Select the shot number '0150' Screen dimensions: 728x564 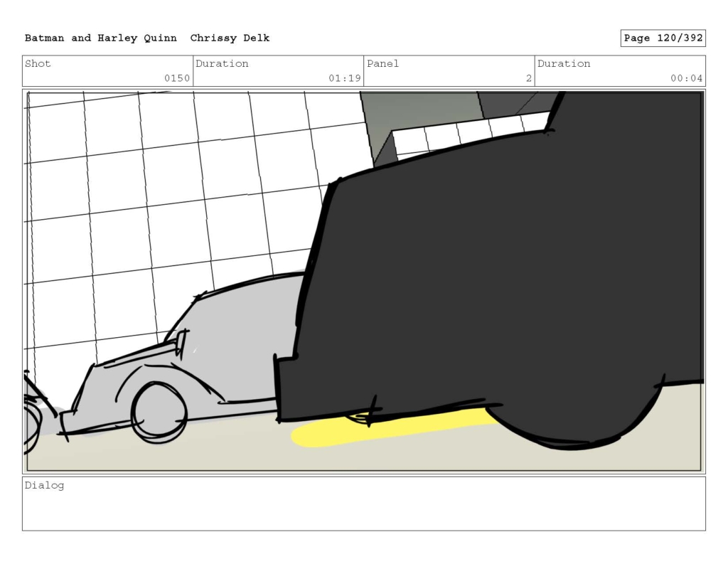[177, 78]
